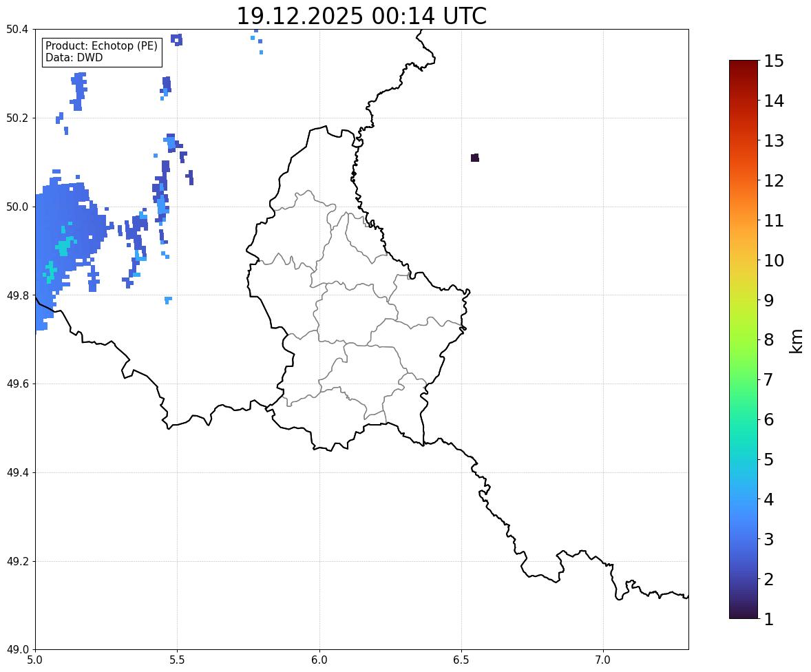Screen dimensions: 811x672
Task: Click colorbar label 11
Action: (774, 220)
